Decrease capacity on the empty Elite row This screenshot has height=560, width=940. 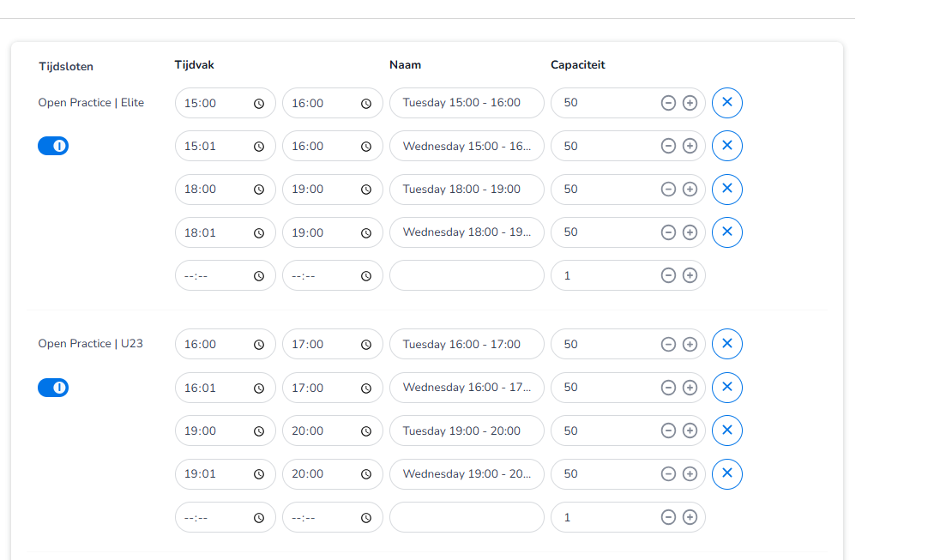(668, 276)
